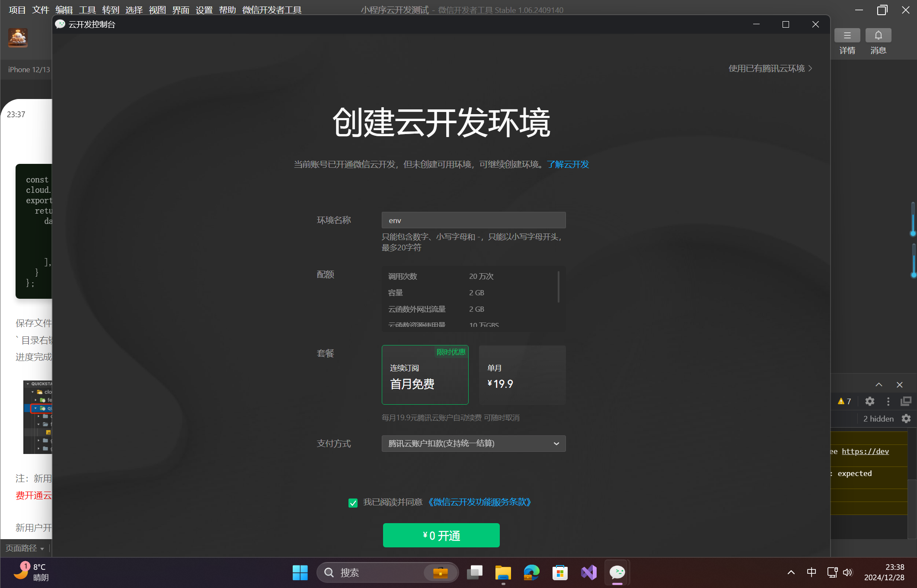Open the console settings gear
This screenshot has height=588, width=917.
click(x=869, y=401)
